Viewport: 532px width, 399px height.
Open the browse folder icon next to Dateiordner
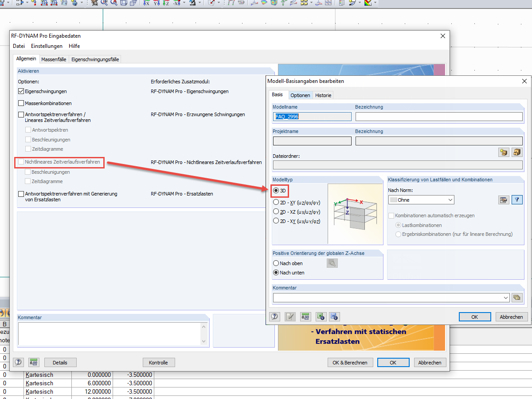pos(517,152)
